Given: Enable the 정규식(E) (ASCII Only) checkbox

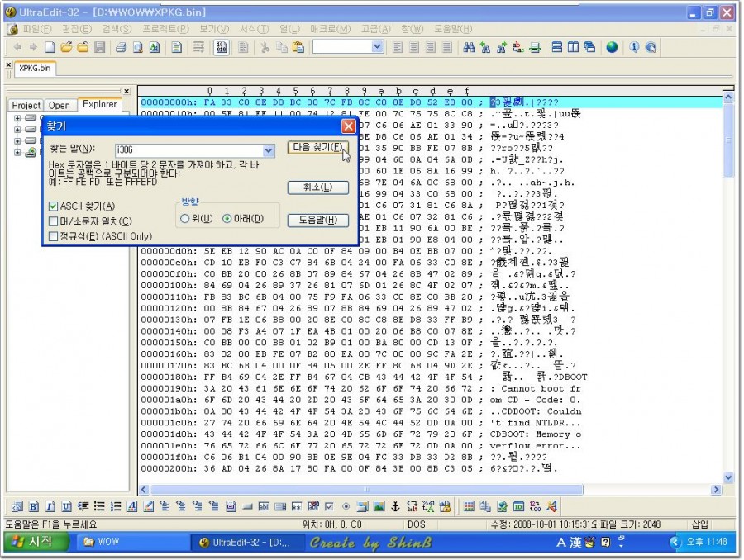Looking at the screenshot, I should [x=53, y=236].
